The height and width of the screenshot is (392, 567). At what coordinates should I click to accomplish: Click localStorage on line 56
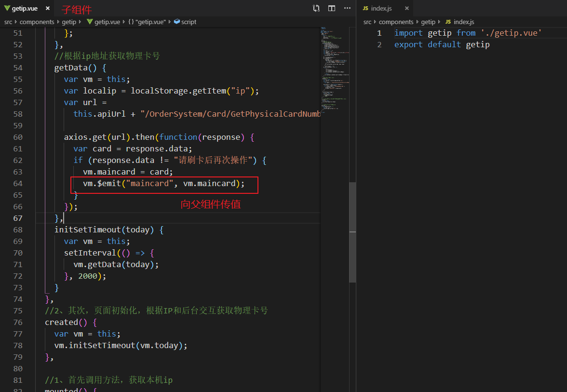pyautogui.click(x=159, y=91)
